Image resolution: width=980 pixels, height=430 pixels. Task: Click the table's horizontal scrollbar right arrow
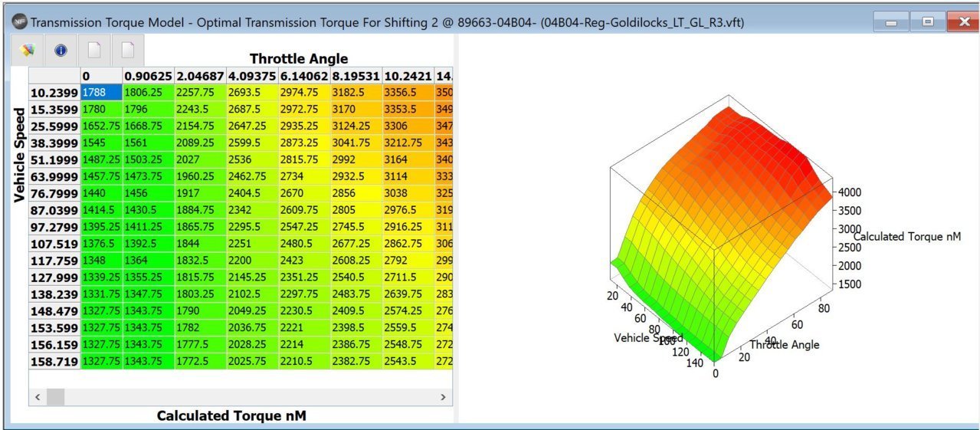point(442,397)
